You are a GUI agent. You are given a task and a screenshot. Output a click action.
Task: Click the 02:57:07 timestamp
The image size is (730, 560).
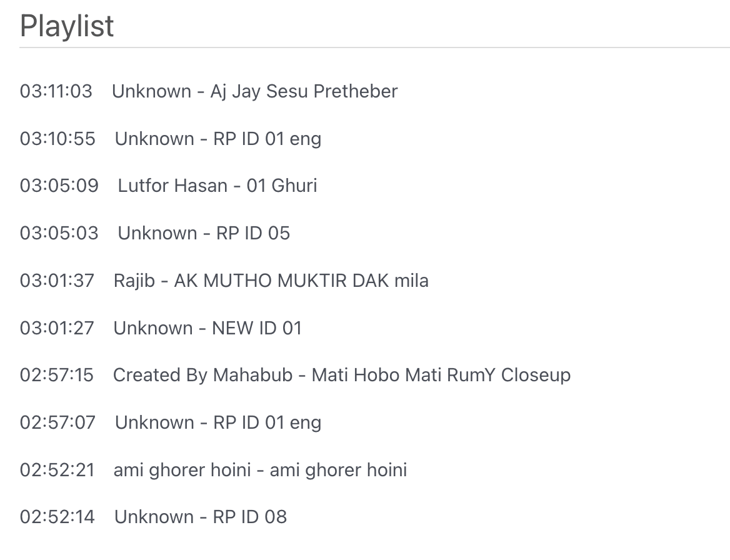(57, 422)
